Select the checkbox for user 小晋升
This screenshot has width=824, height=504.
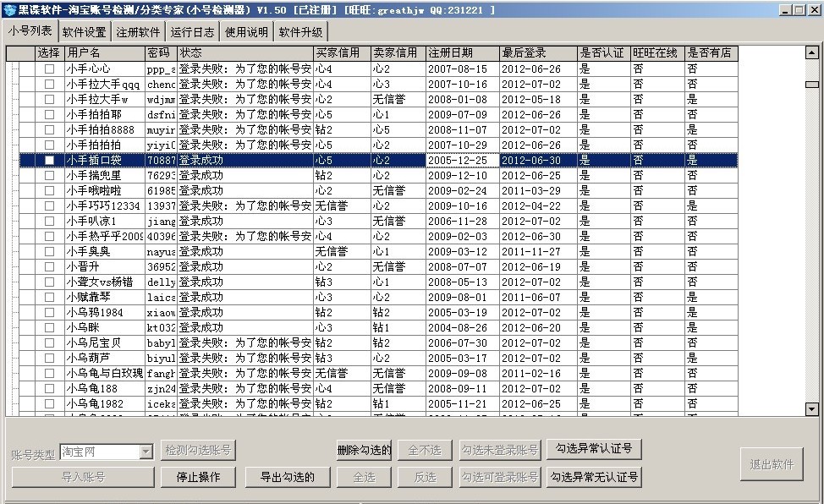[49, 267]
